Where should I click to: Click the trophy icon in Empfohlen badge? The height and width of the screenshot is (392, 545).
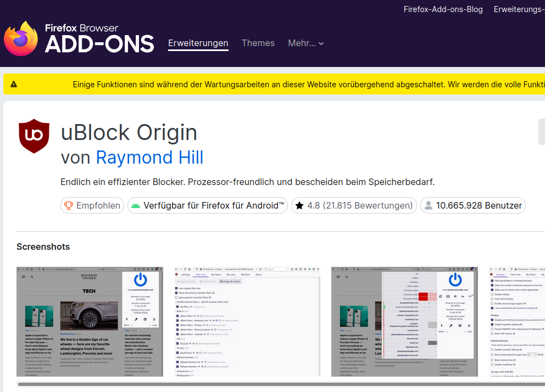click(69, 205)
